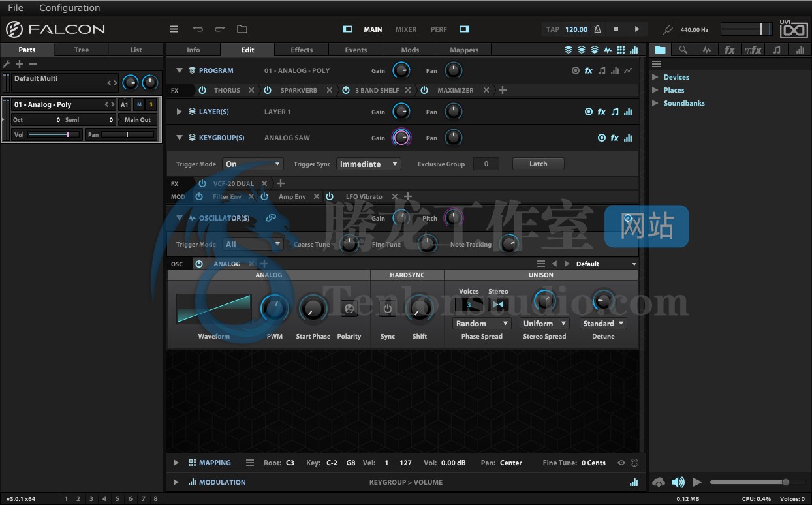Open the file browser folder tab
Viewport: 812px width, 505px height.
(661, 50)
